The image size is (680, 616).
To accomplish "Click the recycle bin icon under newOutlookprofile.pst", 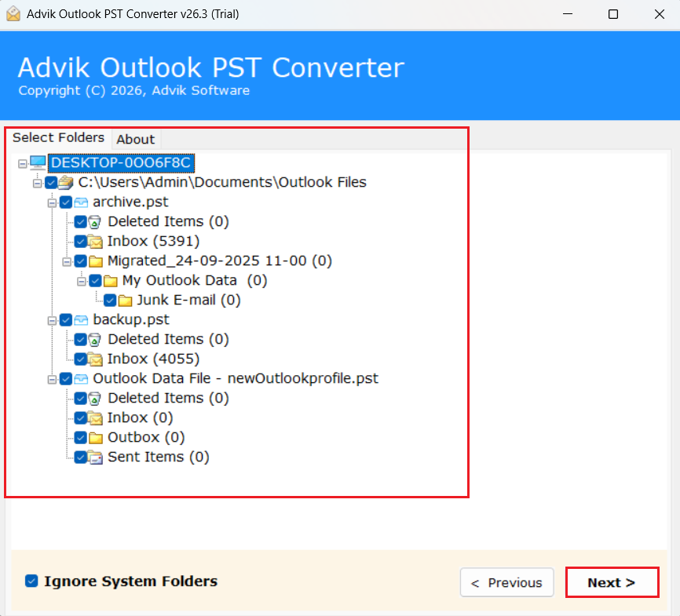I will (94, 399).
